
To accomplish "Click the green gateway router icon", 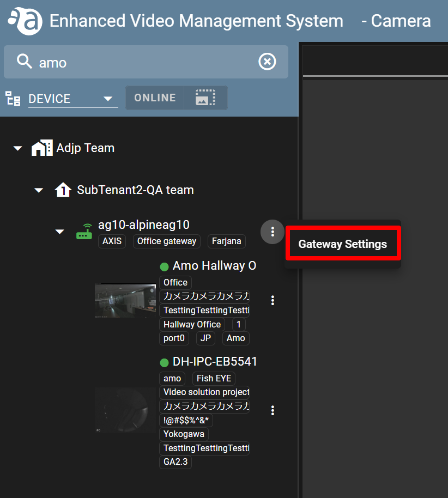I will click(84, 232).
